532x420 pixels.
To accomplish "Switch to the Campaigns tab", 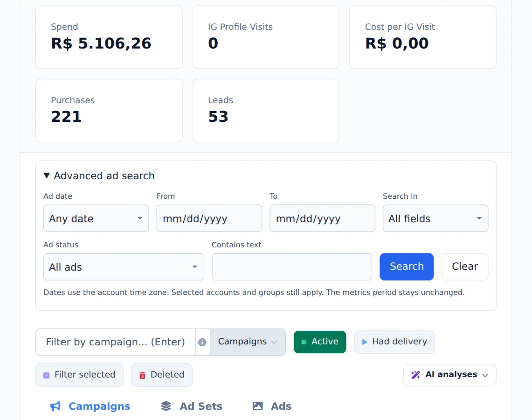I will click(x=90, y=406).
